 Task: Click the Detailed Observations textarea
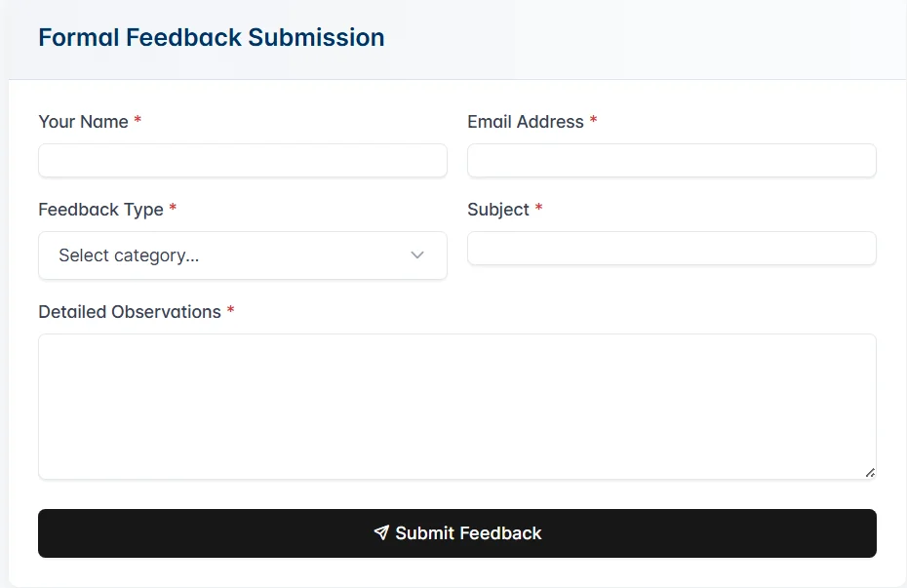click(456, 405)
